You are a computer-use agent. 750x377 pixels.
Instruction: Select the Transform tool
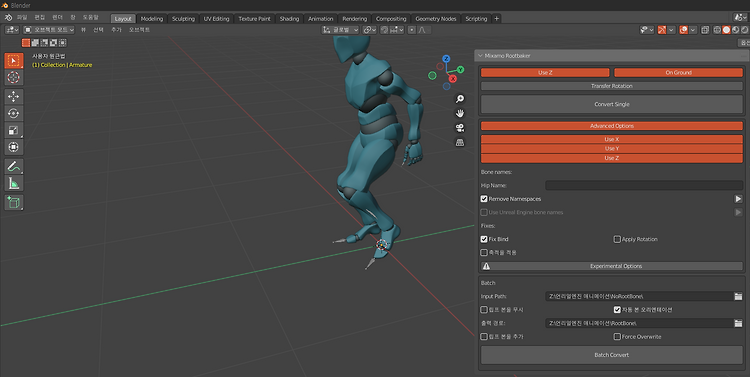click(x=13, y=147)
